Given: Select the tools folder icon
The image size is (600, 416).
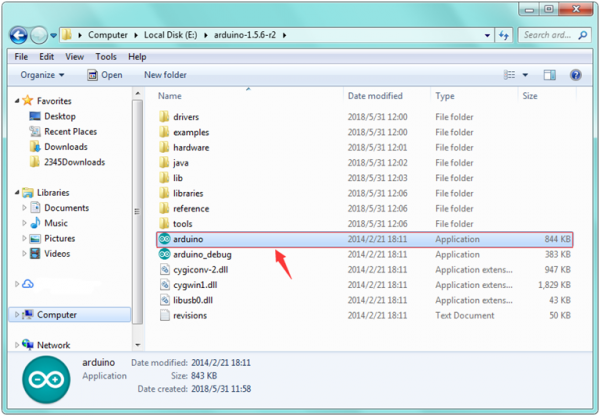Looking at the screenshot, I should tap(164, 223).
